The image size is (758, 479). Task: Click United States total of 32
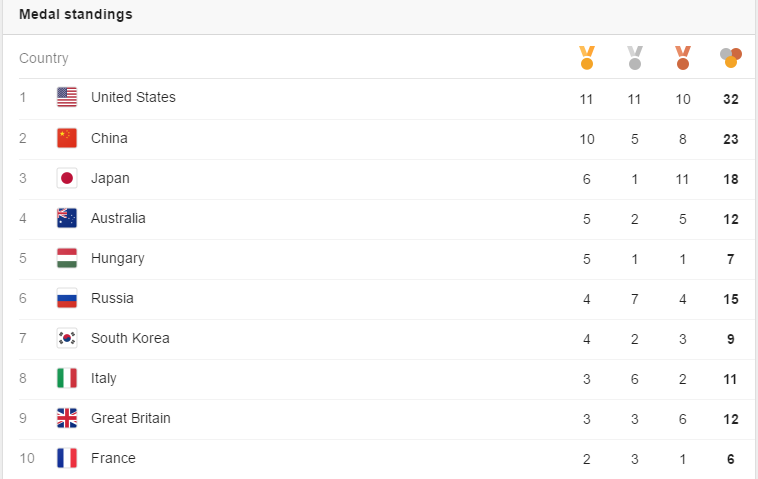pyautogui.click(x=731, y=99)
